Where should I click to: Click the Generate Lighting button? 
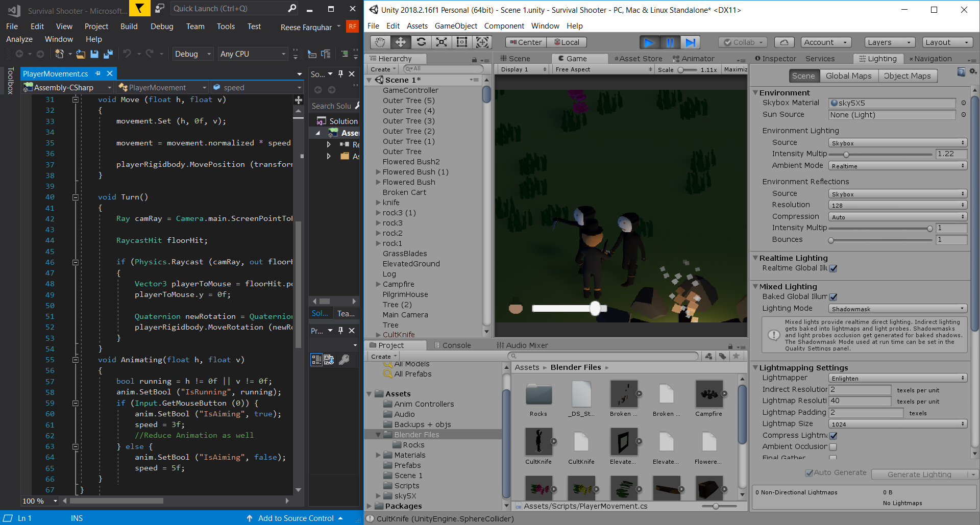[x=919, y=474]
